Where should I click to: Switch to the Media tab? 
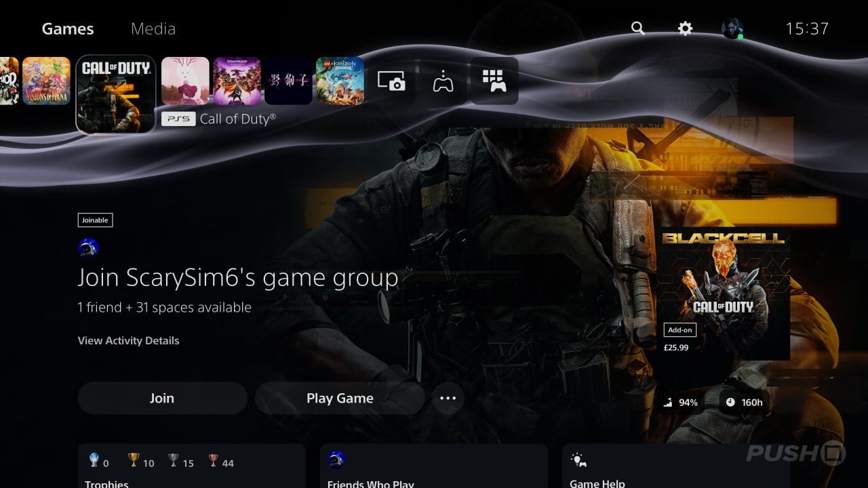point(153,28)
